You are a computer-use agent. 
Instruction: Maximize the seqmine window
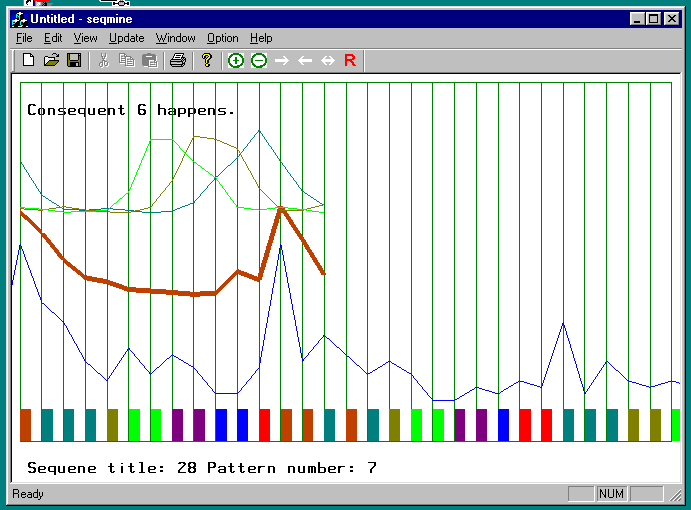coord(654,19)
